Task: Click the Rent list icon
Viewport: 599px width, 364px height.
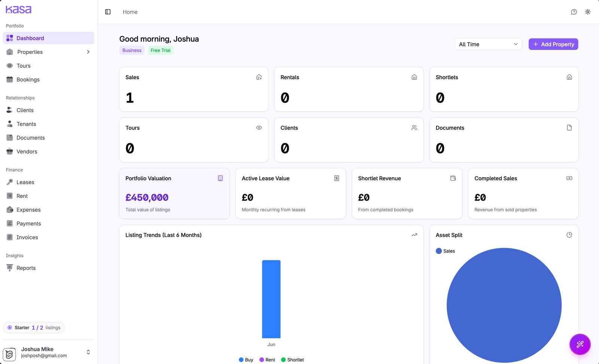Action: 10,196
